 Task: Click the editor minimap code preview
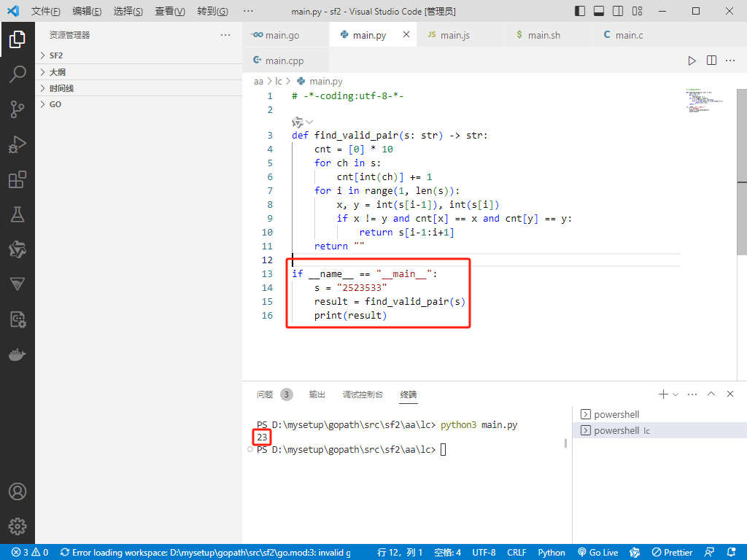click(705, 101)
